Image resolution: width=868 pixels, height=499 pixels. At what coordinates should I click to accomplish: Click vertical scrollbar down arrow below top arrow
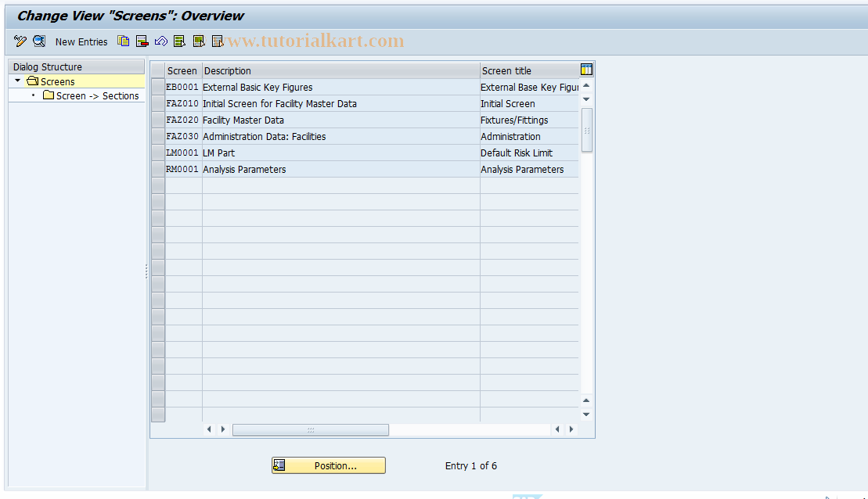point(586,99)
